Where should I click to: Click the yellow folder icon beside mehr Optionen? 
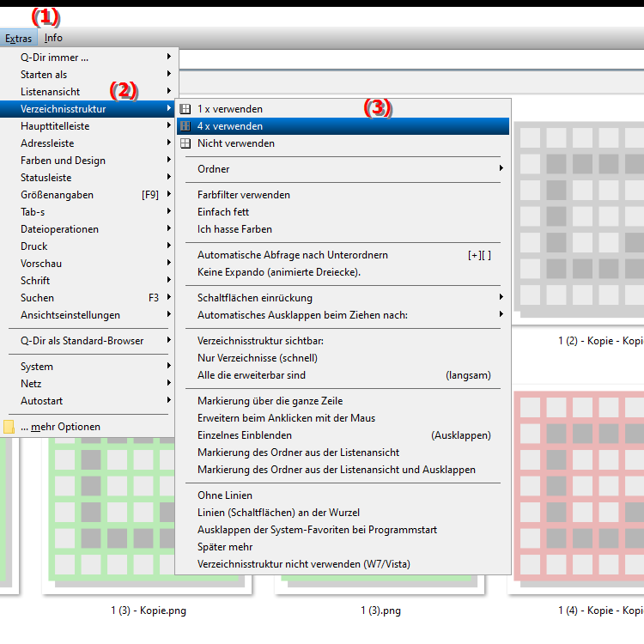[9, 427]
